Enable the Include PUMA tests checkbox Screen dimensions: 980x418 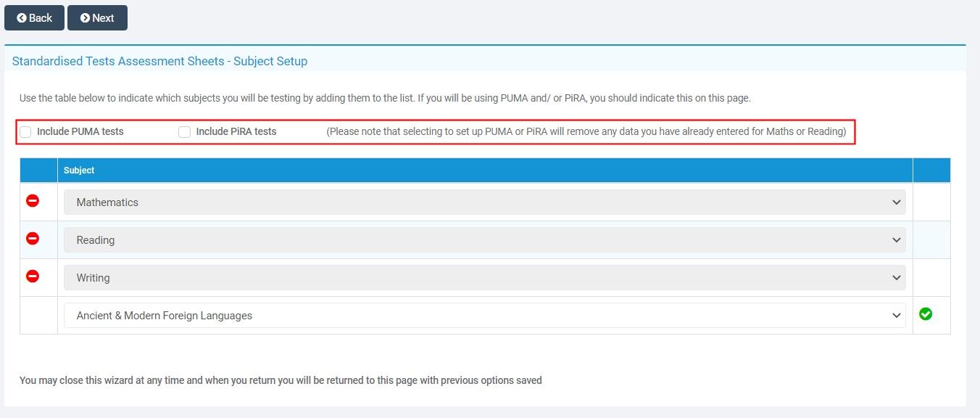pyautogui.click(x=26, y=132)
